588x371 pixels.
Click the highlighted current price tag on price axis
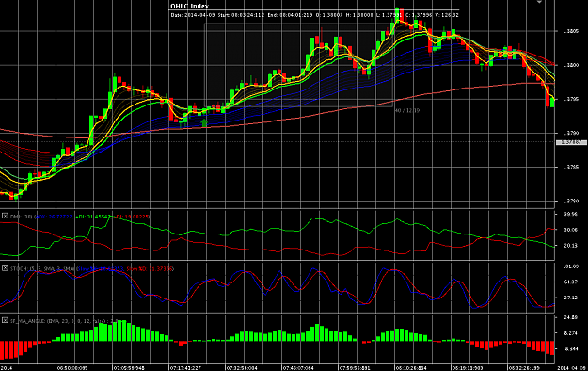click(571, 142)
